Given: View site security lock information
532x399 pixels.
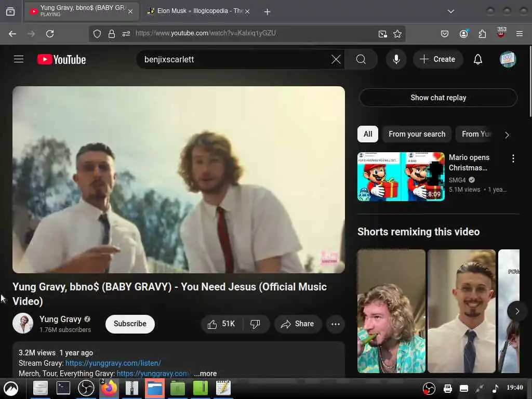Looking at the screenshot, I should 112,34.
